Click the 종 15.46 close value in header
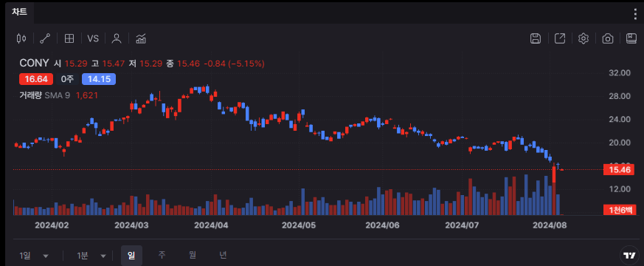 [183, 64]
